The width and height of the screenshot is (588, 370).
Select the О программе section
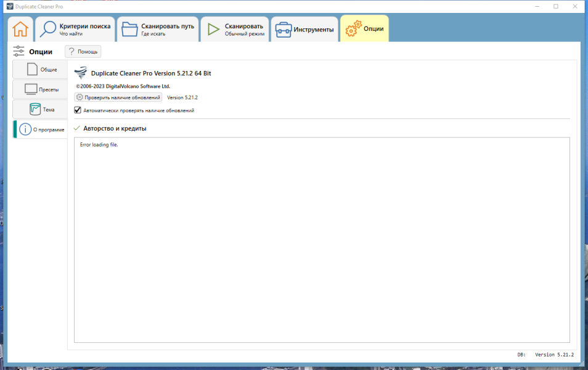pyautogui.click(x=40, y=129)
